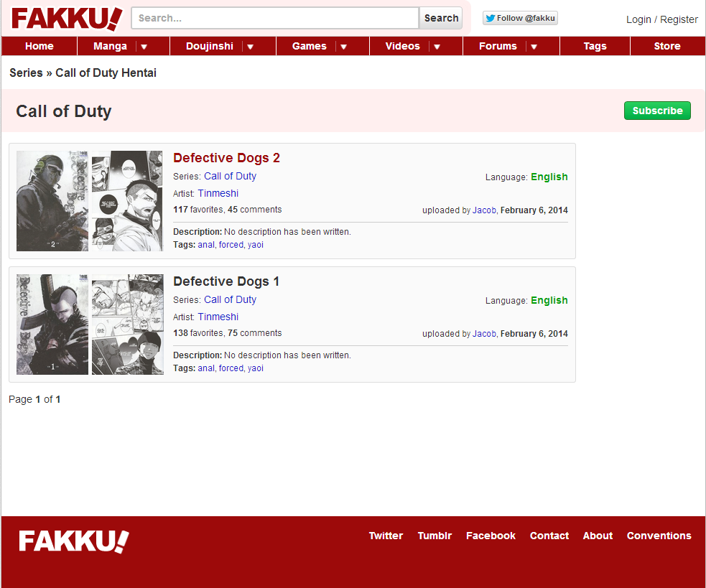706x588 pixels.
Task: Focus the Search text field
Action: point(275,18)
